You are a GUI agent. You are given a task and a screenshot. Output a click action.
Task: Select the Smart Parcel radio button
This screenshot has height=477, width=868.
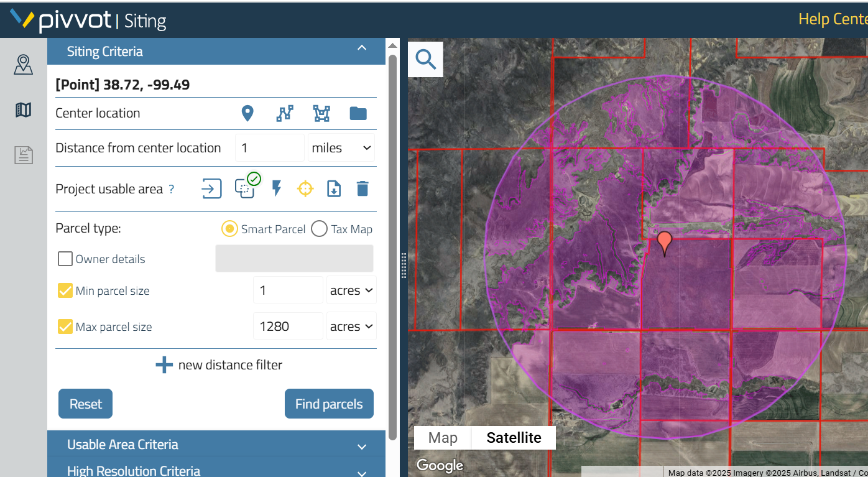[x=229, y=229]
